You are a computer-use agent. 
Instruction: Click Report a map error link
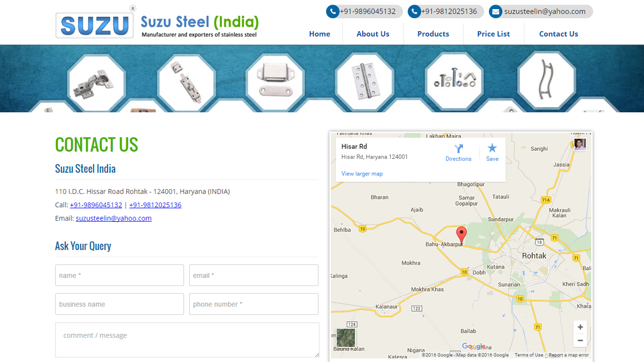569,355
